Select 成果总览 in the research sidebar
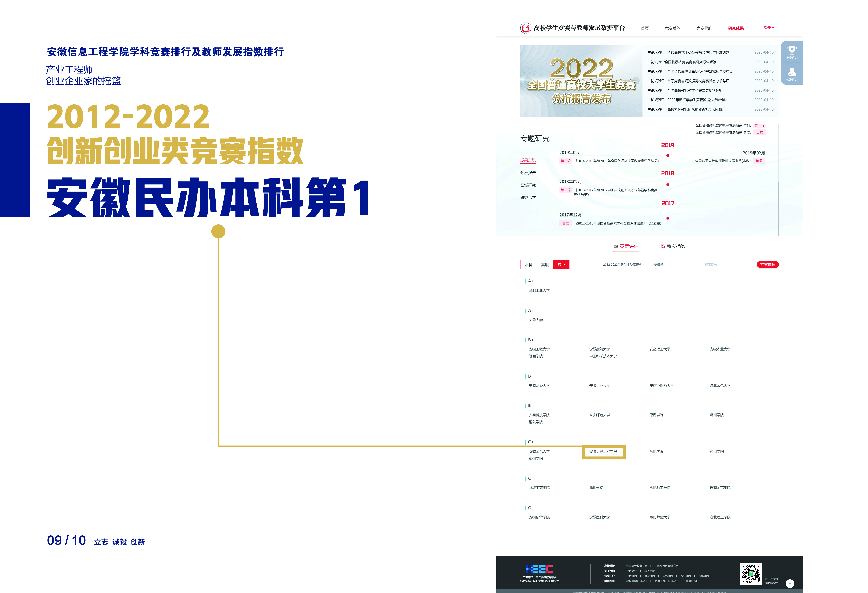The image size is (868, 593). (528, 161)
